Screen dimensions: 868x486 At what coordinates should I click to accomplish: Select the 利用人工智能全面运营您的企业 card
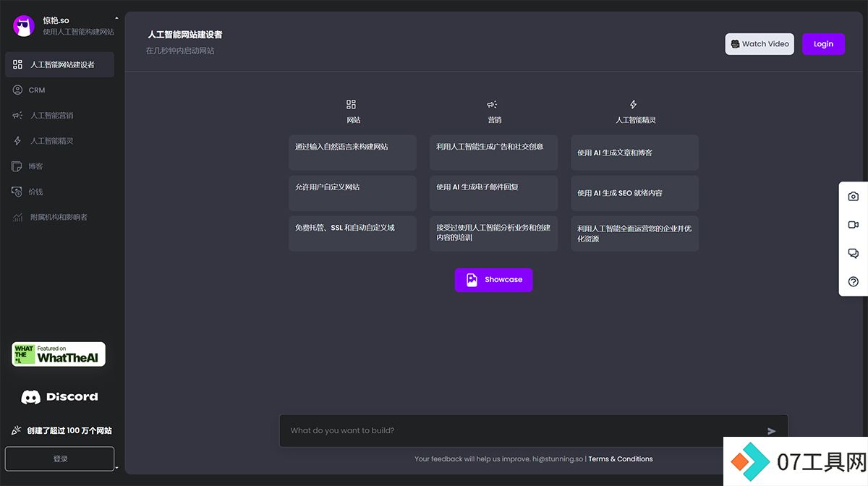click(634, 234)
